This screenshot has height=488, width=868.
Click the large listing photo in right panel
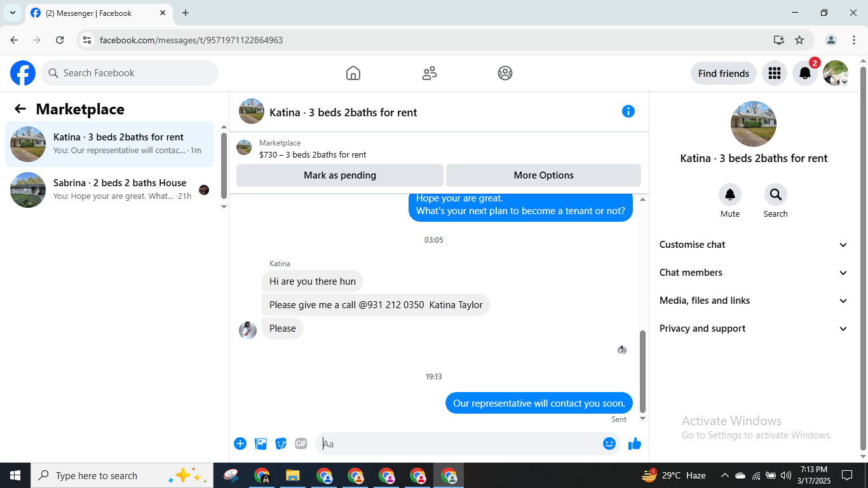tap(754, 124)
